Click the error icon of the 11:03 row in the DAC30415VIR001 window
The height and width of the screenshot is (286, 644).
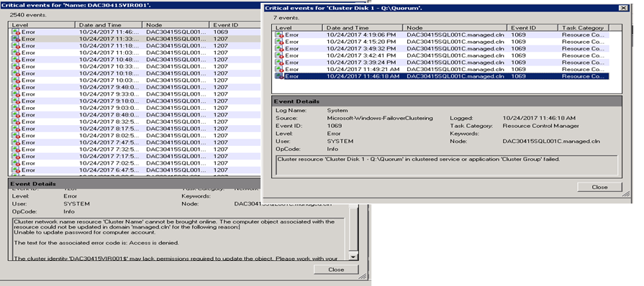pos(16,52)
